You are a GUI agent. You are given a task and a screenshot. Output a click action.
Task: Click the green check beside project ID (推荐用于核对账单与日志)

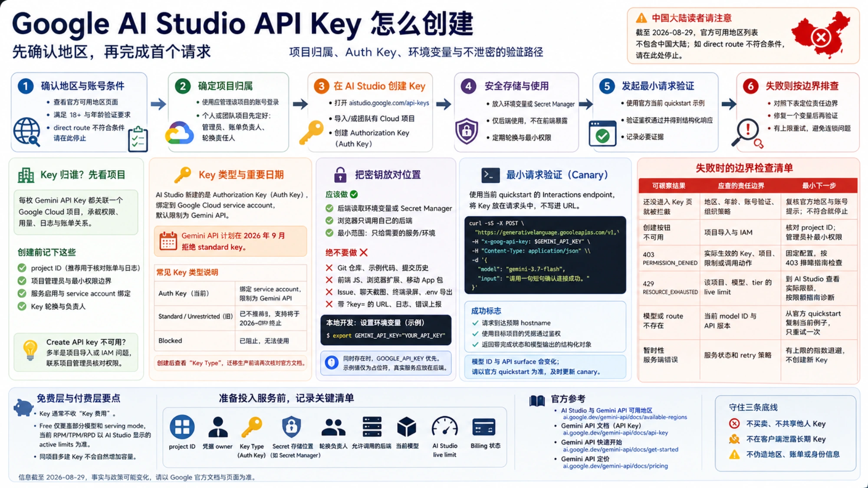coord(22,268)
